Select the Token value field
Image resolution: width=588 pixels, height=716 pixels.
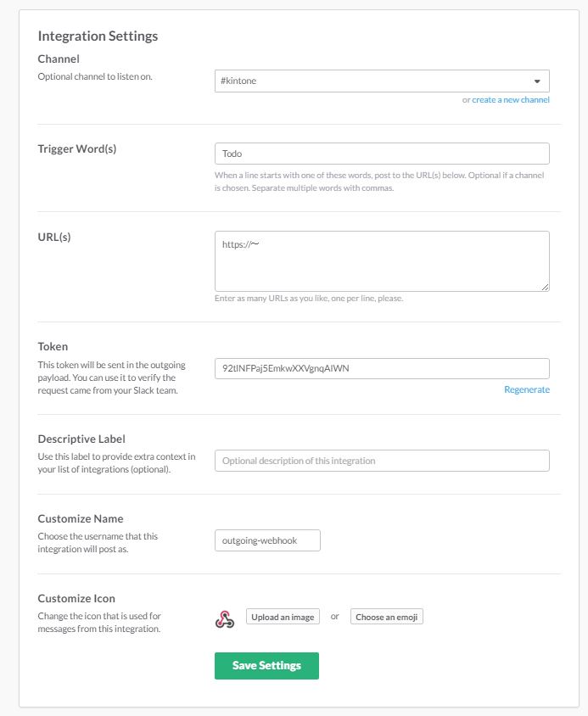pyautogui.click(x=382, y=368)
